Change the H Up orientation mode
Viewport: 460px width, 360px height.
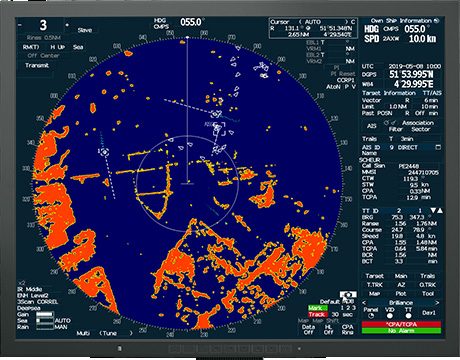click(x=58, y=47)
